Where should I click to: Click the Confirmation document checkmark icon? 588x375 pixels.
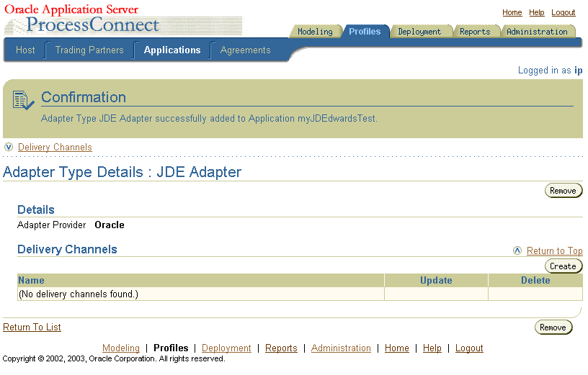23,100
